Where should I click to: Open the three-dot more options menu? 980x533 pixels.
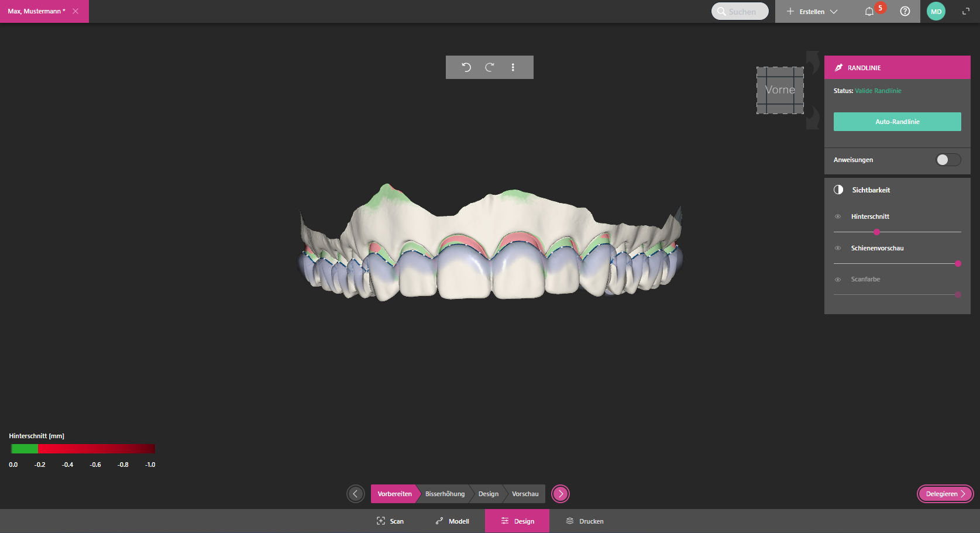pyautogui.click(x=513, y=67)
